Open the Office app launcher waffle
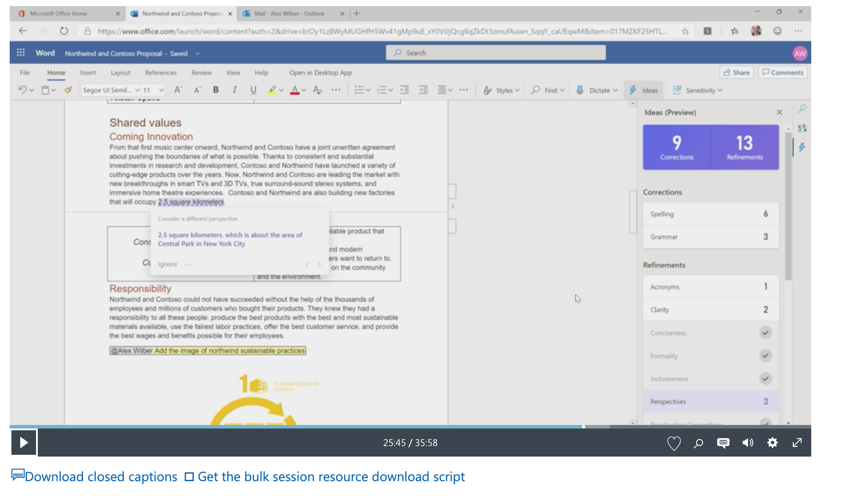This screenshot has height=504, width=842. coord(21,53)
